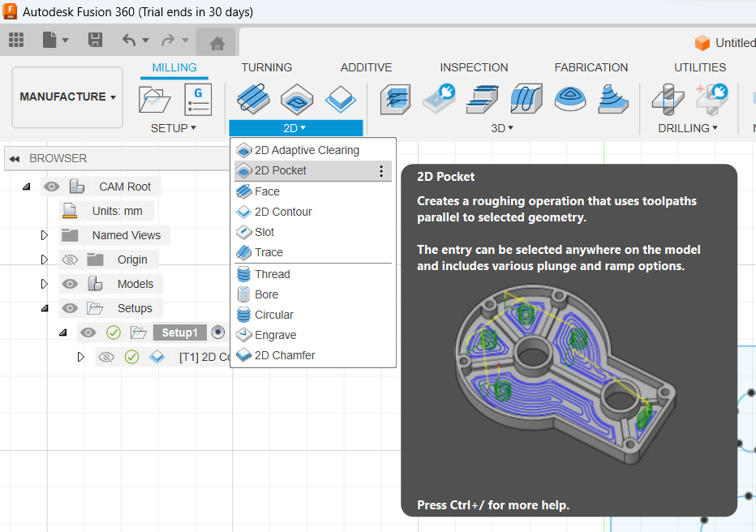Choose Thread from the 2D menu
The width and height of the screenshot is (756, 532).
coord(313,274)
